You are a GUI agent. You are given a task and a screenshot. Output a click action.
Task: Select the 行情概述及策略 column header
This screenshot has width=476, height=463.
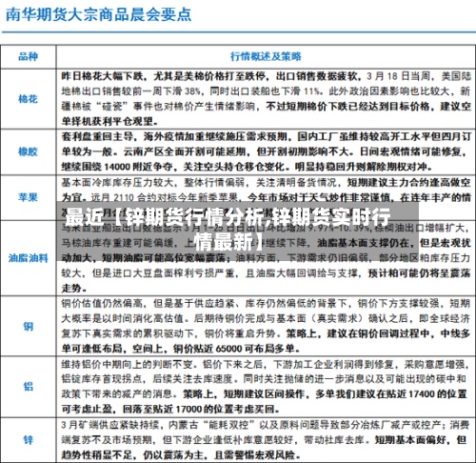266,56
